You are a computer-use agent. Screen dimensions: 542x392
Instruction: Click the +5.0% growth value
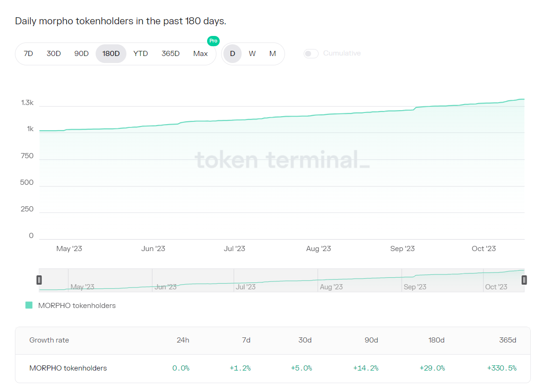pyautogui.click(x=301, y=368)
